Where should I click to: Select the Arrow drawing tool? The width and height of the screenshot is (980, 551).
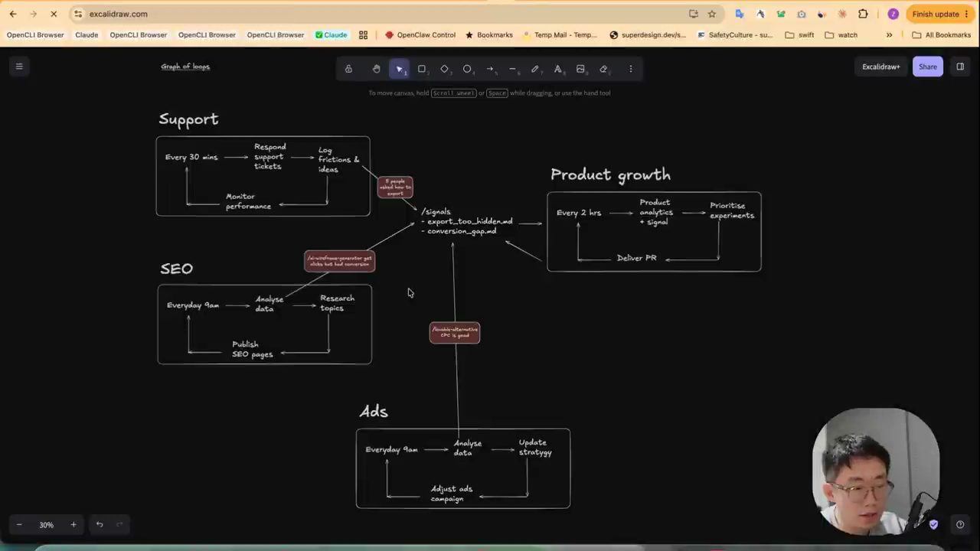[x=490, y=69]
